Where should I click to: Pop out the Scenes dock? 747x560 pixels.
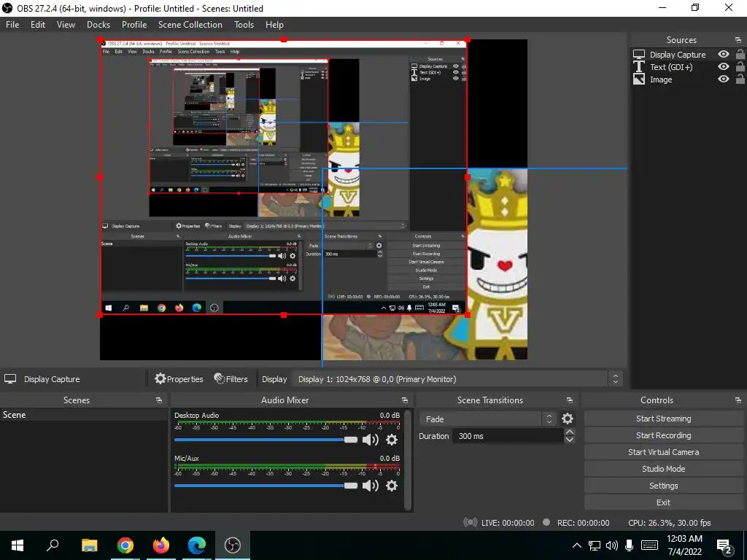(x=158, y=400)
